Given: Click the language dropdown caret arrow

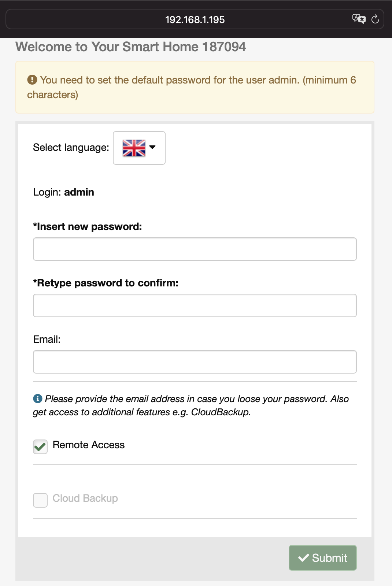Looking at the screenshot, I should pyautogui.click(x=152, y=147).
